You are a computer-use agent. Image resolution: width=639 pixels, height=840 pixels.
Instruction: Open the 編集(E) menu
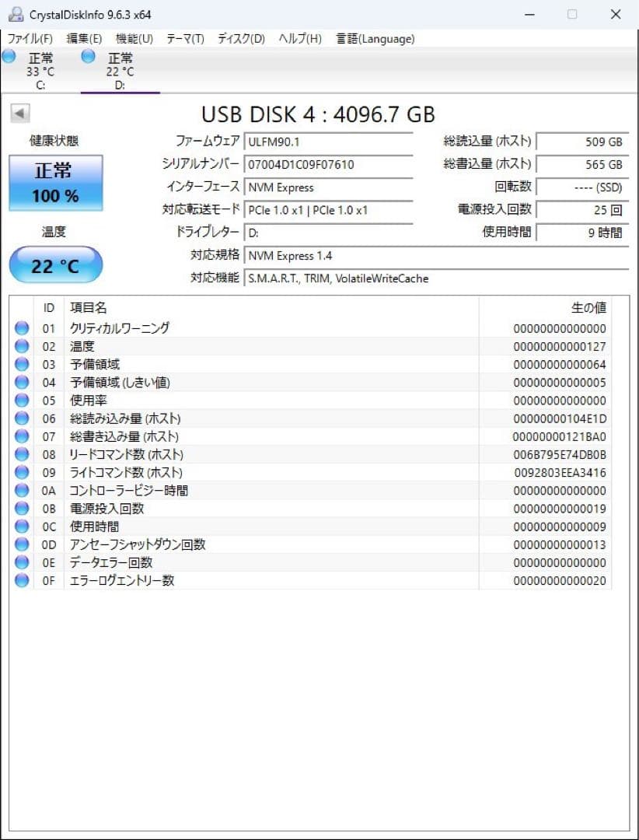(84, 39)
